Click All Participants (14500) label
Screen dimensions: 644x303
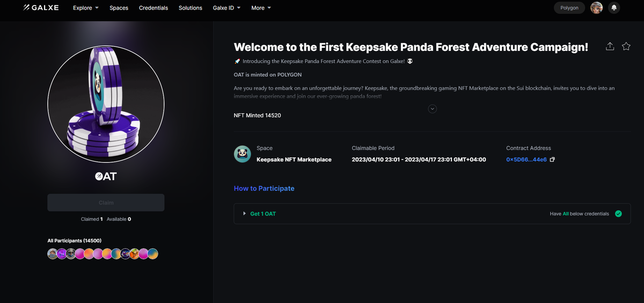click(x=75, y=241)
